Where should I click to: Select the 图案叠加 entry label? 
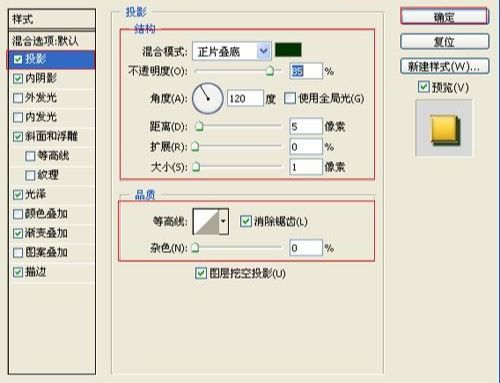point(46,252)
